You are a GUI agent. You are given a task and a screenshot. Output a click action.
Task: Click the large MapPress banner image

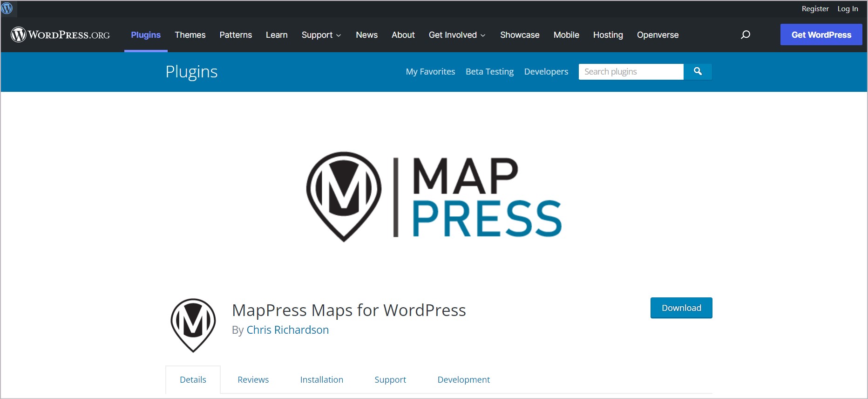tap(434, 196)
